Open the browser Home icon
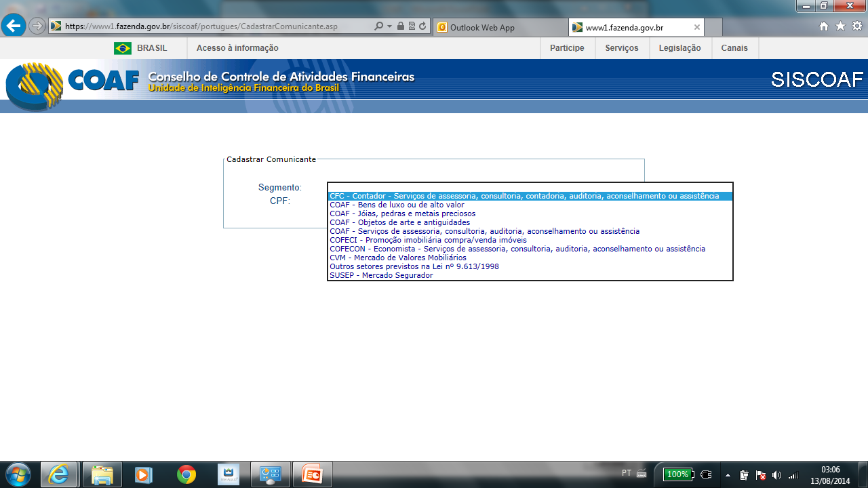The width and height of the screenshot is (868, 488). click(824, 26)
